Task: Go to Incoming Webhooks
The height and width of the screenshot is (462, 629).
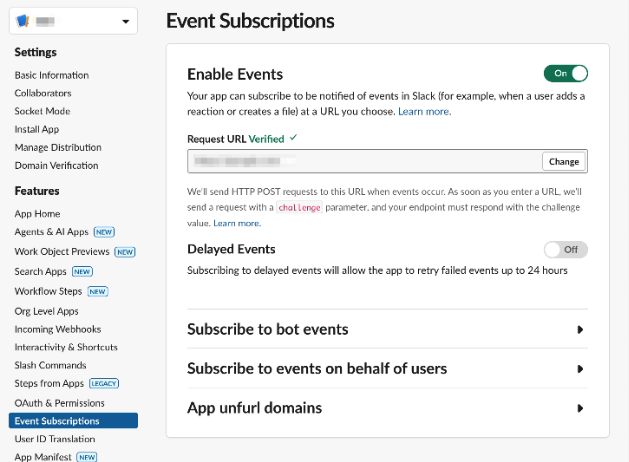Action: click(x=58, y=329)
